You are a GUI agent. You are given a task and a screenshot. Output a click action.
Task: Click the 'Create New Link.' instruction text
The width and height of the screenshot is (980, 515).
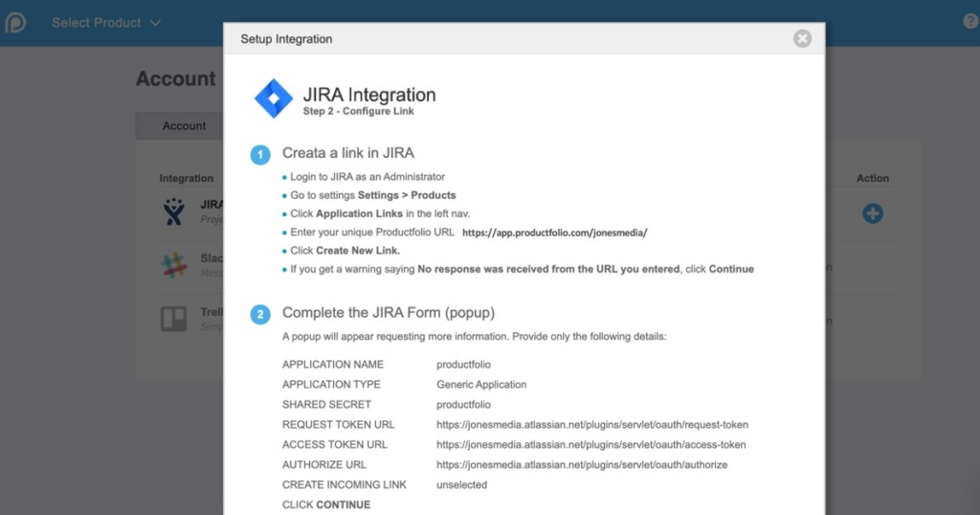(x=358, y=251)
